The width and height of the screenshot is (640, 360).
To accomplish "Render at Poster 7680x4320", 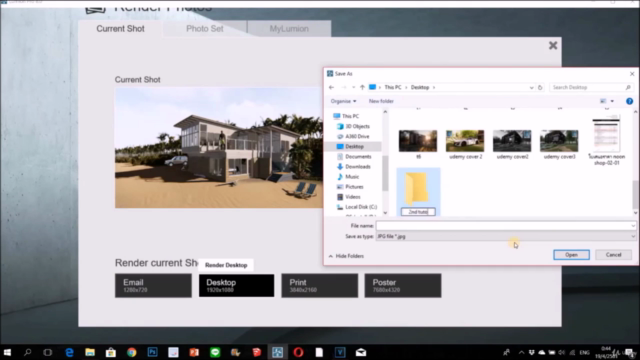I will pos(403,285).
